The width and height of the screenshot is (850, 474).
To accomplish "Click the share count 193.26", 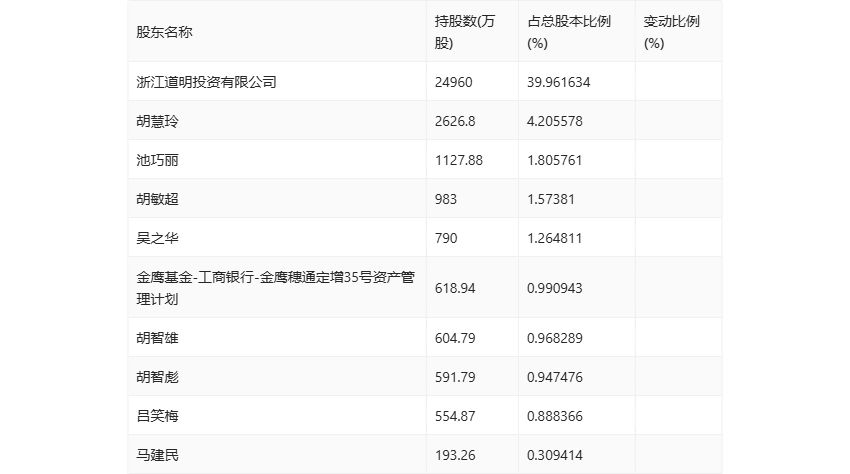I will point(455,455).
